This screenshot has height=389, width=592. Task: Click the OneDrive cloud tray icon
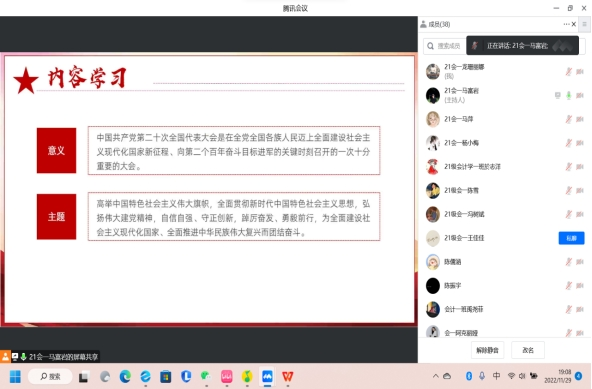(447, 376)
